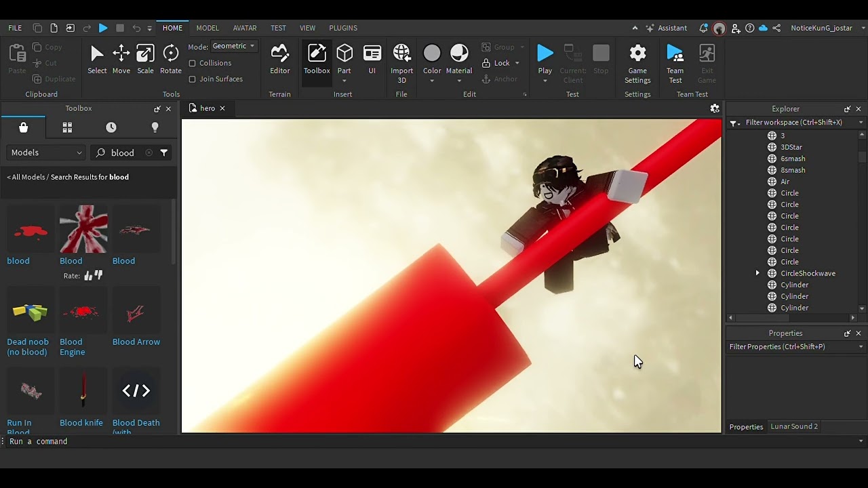Click the Blood Engine model name
This screenshot has width=868, height=488.
tap(73, 347)
